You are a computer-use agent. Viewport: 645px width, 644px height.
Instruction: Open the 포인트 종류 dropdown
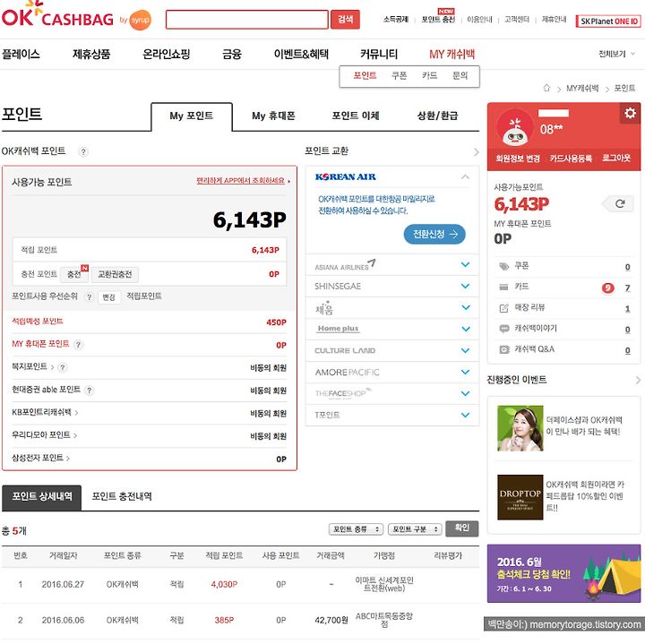click(356, 528)
